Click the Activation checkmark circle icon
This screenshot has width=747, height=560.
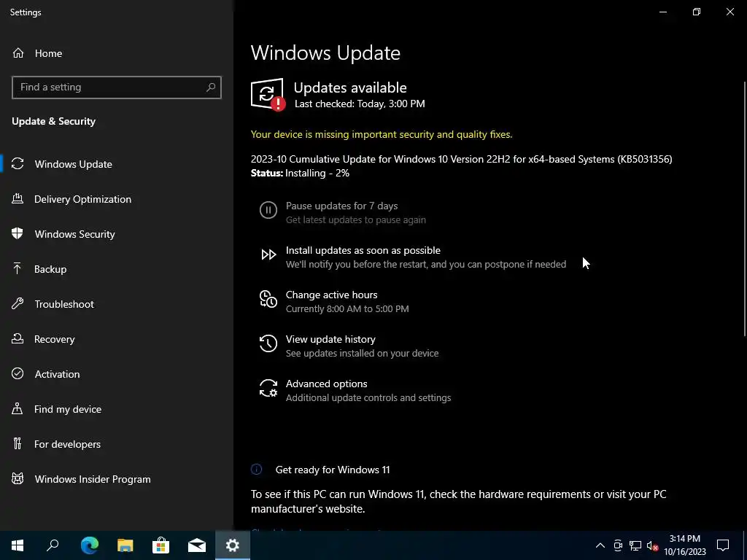pos(18,374)
